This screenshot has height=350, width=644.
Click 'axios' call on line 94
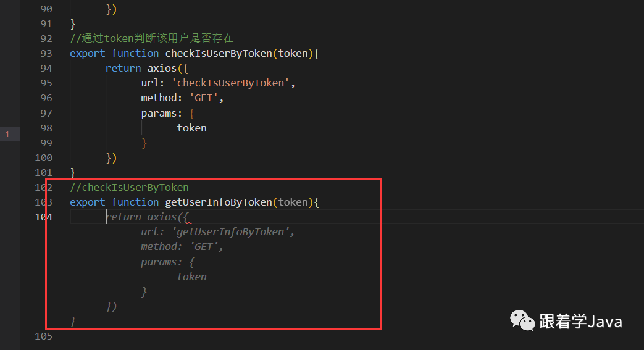(162, 68)
